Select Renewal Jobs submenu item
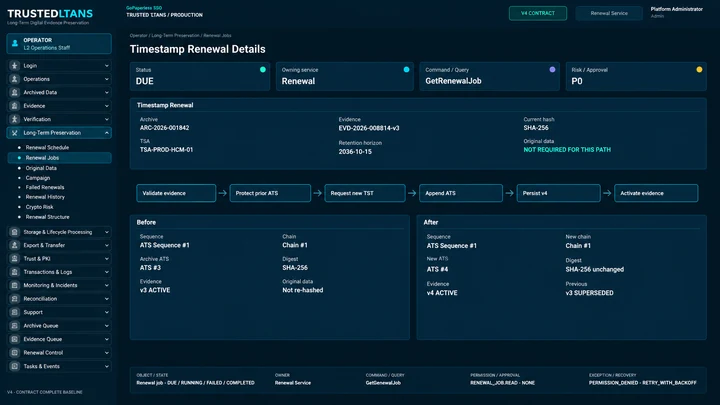The width and height of the screenshot is (720, 405). [59, 158]
